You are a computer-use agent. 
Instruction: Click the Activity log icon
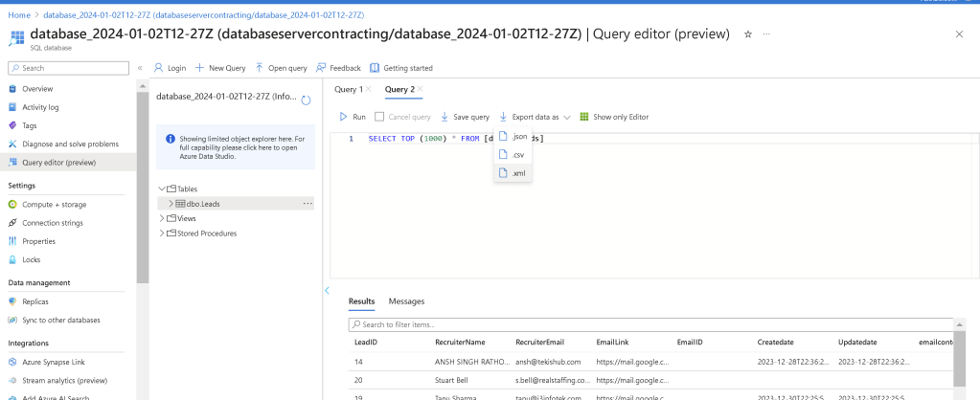tap(12, 107)
